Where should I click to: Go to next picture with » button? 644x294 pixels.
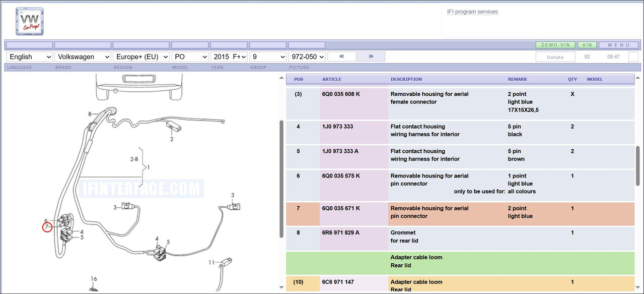tap(371, 56)
